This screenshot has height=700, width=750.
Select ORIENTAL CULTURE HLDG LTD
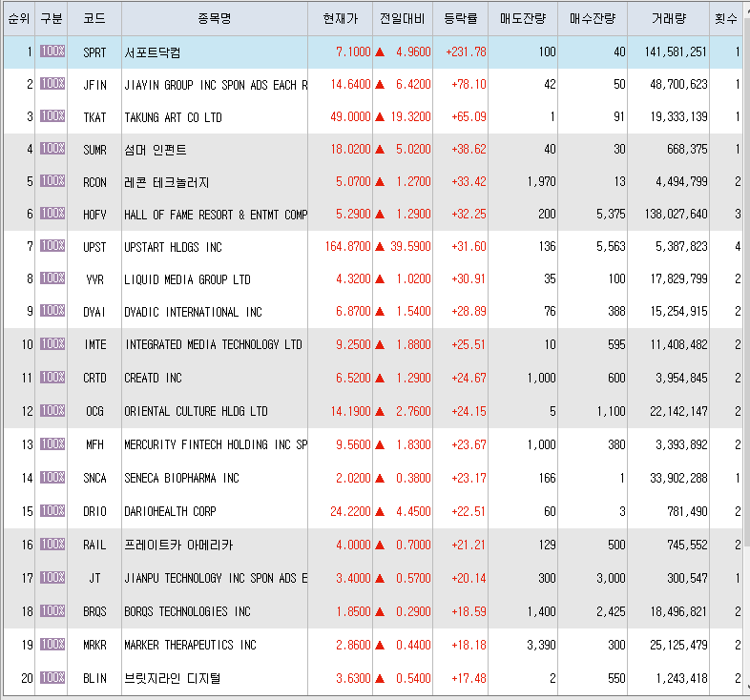coord(197,412)
